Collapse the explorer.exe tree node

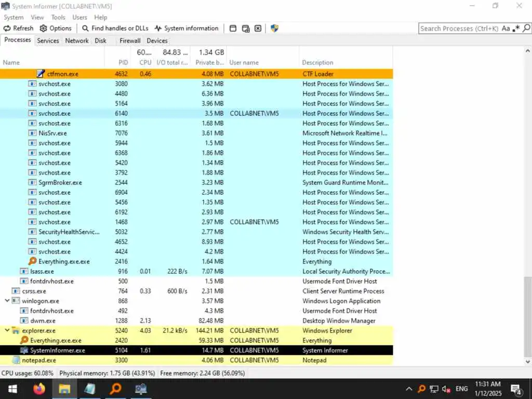(x=7, y=330)
